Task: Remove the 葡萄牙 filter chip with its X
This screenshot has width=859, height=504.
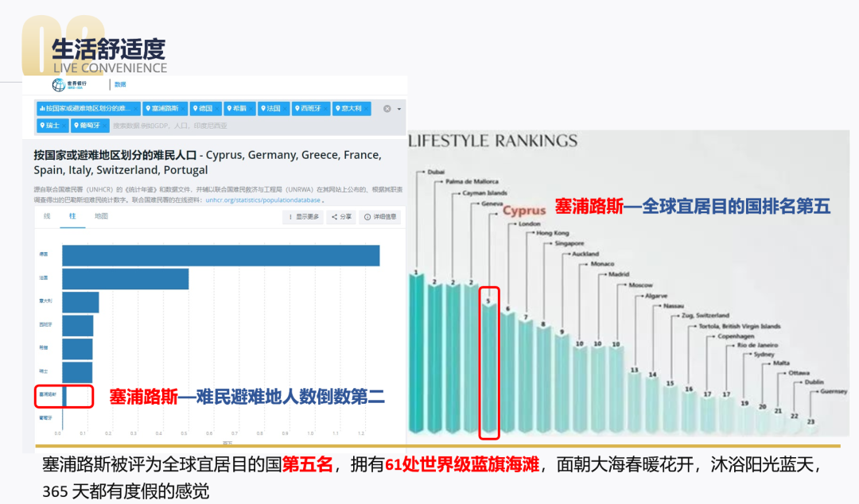Action: (104, 125)
